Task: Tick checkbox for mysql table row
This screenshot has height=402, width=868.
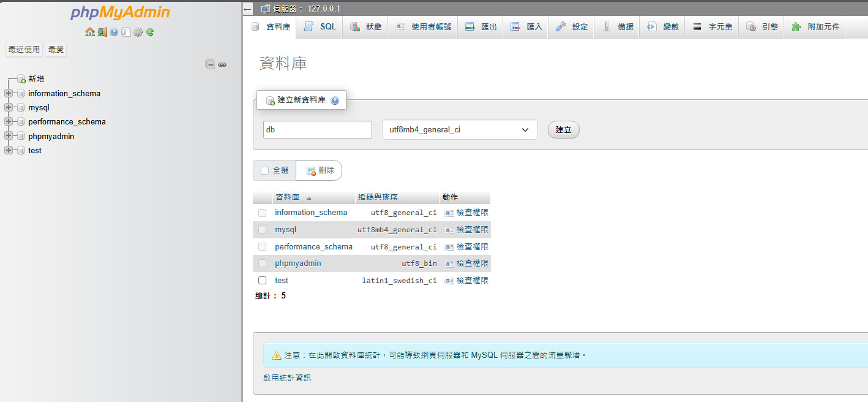Action: 262,230
